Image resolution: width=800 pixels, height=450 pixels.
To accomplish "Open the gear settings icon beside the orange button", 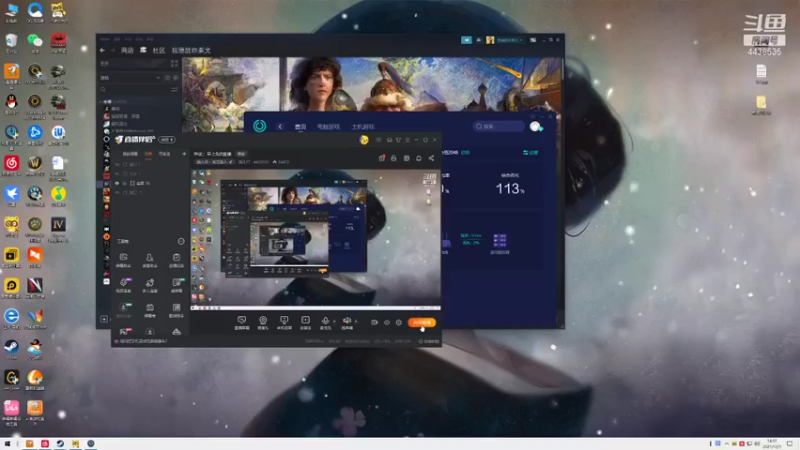I will coord(398,322).
